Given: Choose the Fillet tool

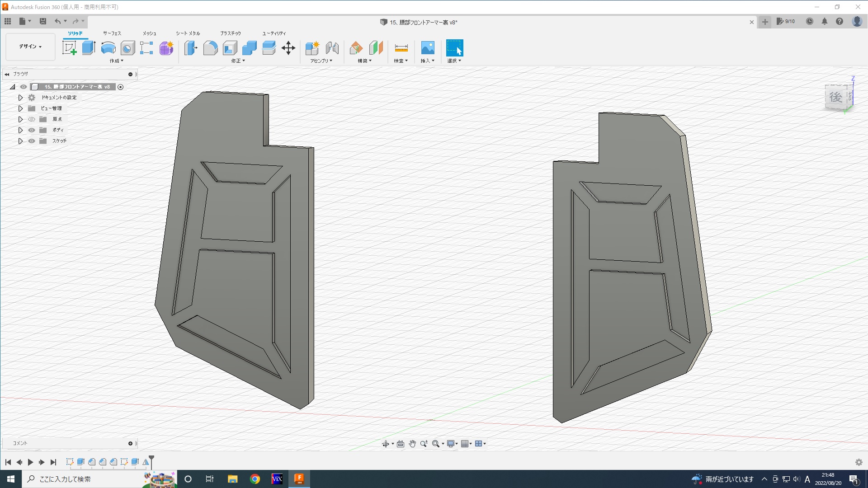Looking at the screenshot, I should tap(210, 48).
